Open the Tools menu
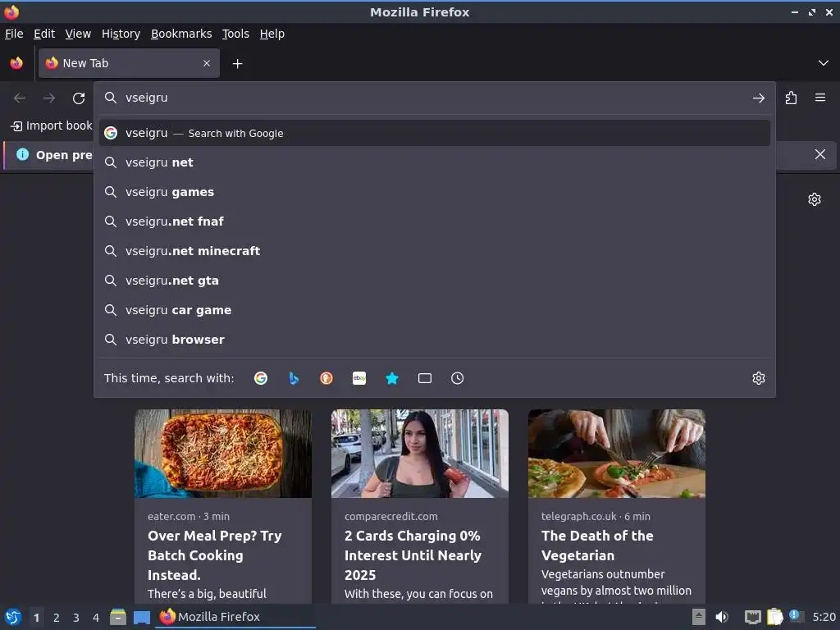The height and width of the screenshot is (630, 840). (235, 34)
